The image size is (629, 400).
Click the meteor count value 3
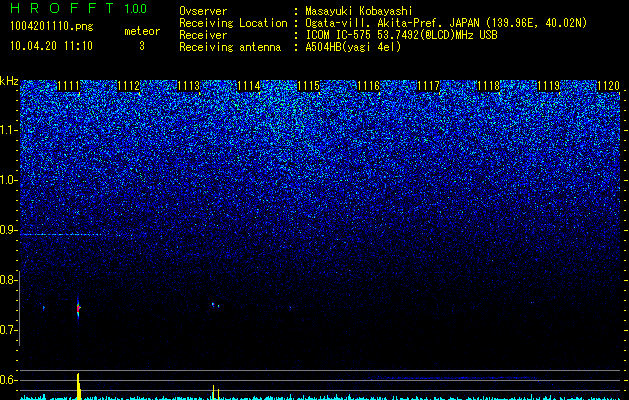[142, 46]
